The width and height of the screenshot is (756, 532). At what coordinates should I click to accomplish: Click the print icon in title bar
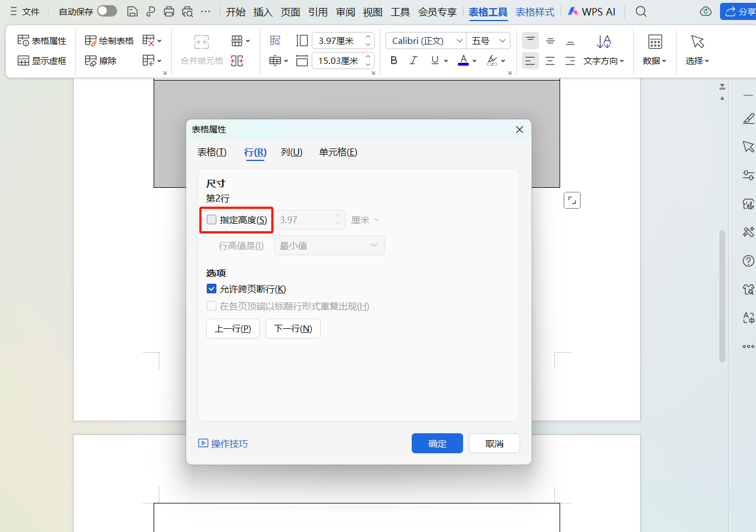[x=169, y=11]
